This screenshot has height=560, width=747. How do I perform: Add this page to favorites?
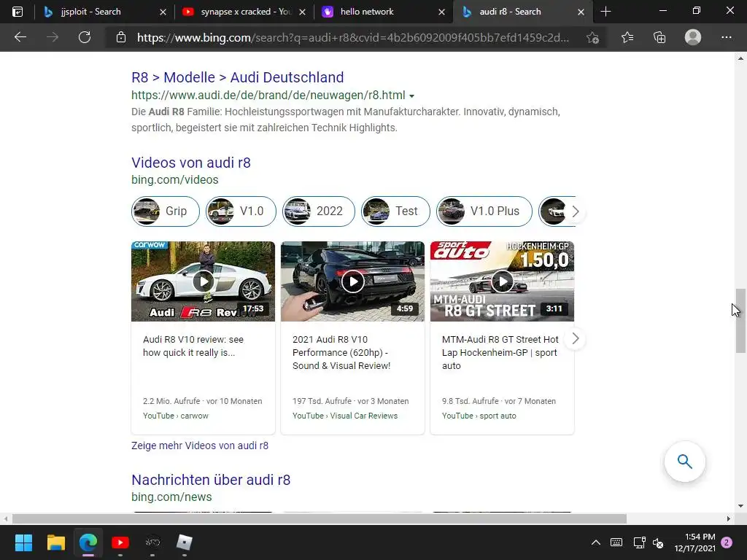coord(592,37)
